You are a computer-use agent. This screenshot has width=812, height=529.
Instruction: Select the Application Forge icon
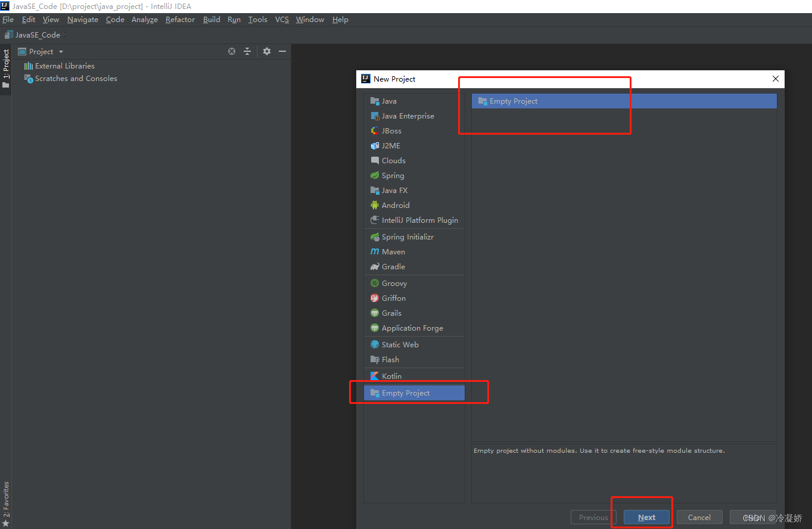pos(375,328)
